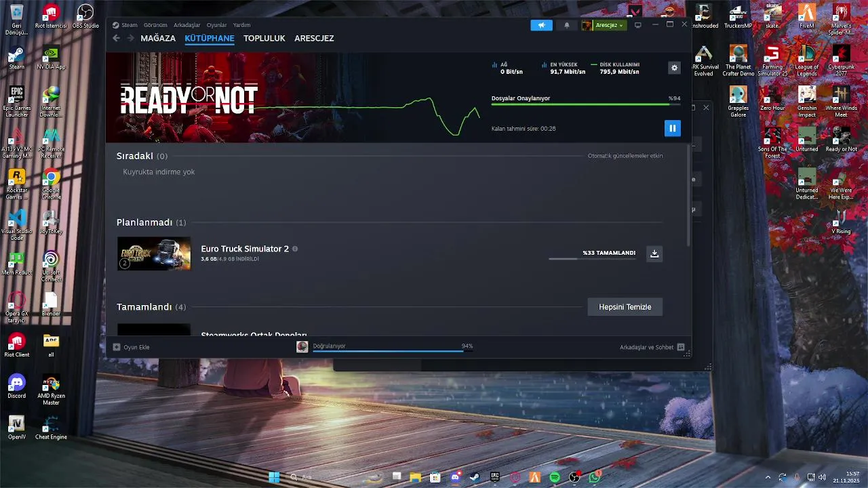Open TruckersMP desktop shortcut
The height and width of the screenshot is (488, 868).
(738, 17)
